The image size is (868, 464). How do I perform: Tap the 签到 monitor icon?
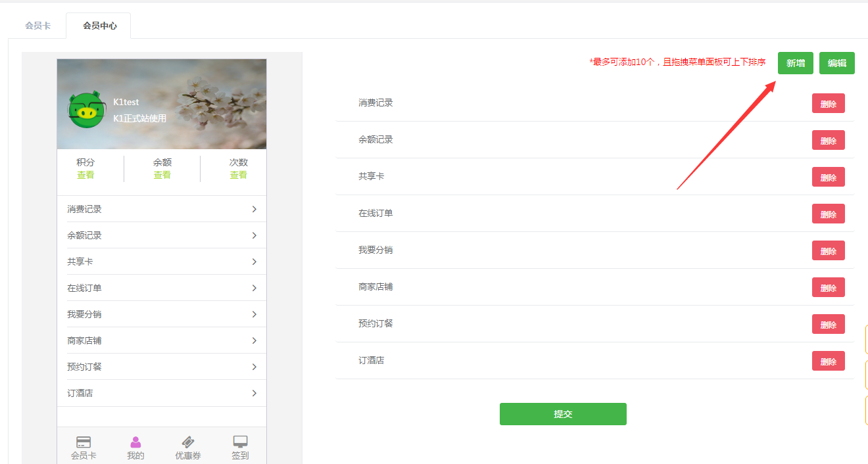coord(240,442)
